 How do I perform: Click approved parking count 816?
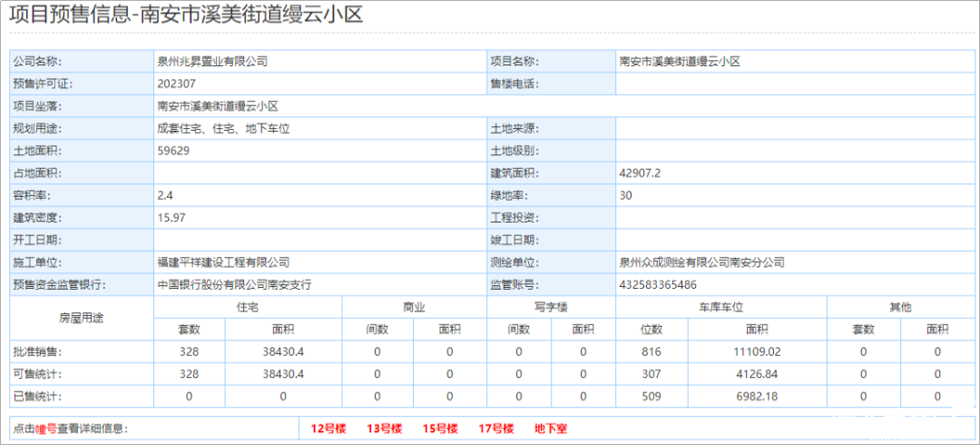click(x=652, y=351)
